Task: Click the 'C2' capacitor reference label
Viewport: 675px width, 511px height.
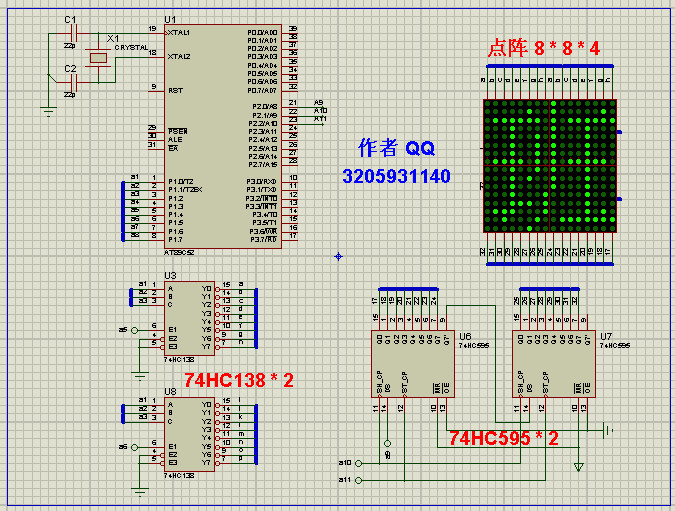Action: click(x=70, y=68)
